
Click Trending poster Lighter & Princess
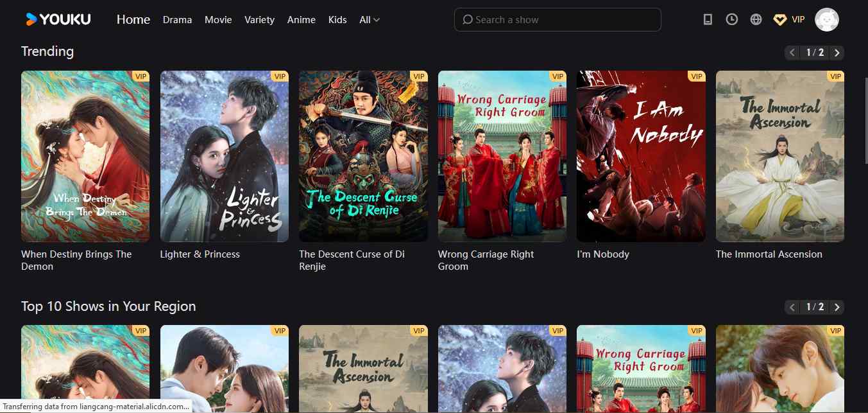(225, 156)
